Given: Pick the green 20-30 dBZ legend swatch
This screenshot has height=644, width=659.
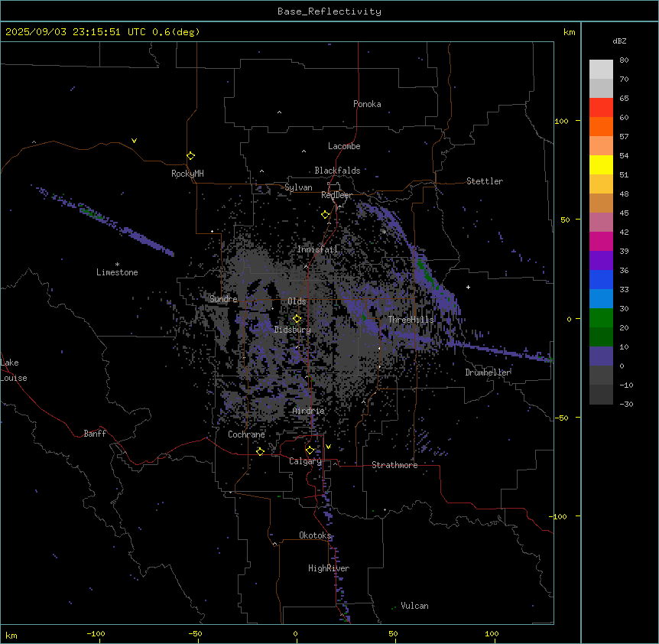Looking at the screenshot, I should click(601, 318).
